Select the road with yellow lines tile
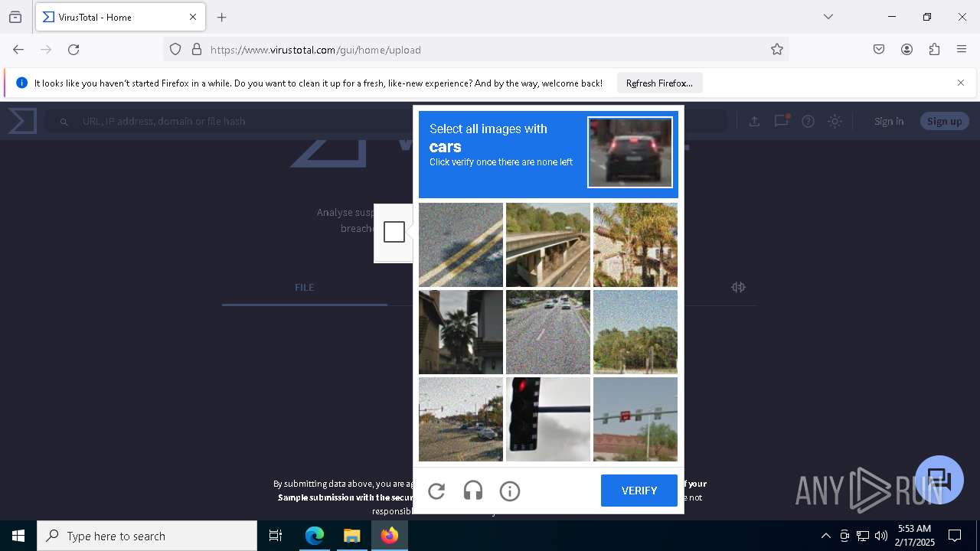 coord(461,245)
